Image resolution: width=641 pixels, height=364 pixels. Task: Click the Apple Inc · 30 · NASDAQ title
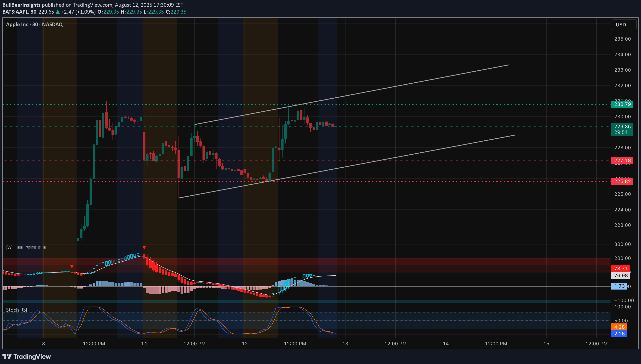click(34, 25)
